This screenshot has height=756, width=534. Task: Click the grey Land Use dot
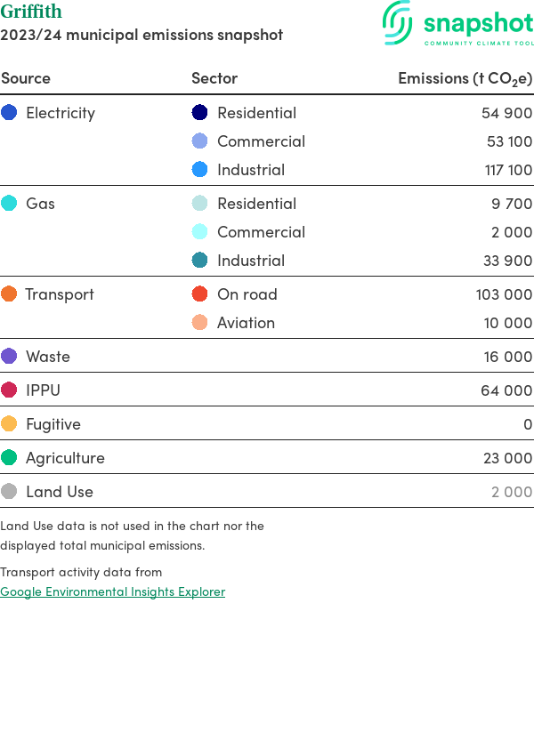[x=9, y=492]
